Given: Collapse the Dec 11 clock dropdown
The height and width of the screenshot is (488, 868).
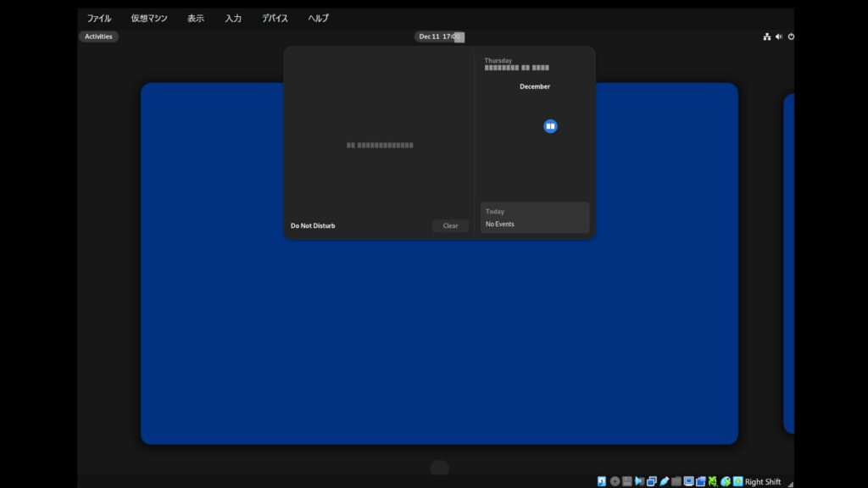Looking at the screenshot, I should pos(439,36).
